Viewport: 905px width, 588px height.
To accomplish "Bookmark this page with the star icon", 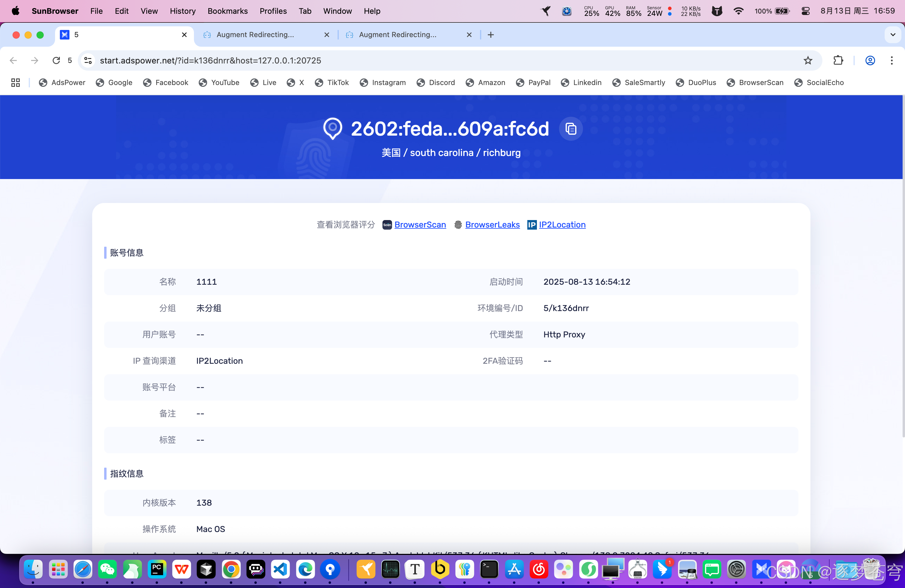I will coord(808,60).
